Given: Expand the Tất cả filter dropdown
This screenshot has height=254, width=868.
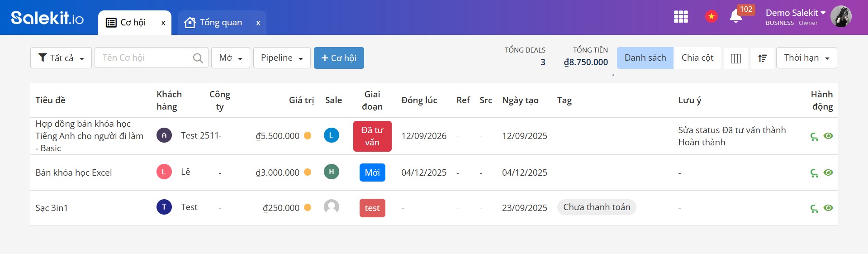Looking at the screenshot, I should pos(61,58).
